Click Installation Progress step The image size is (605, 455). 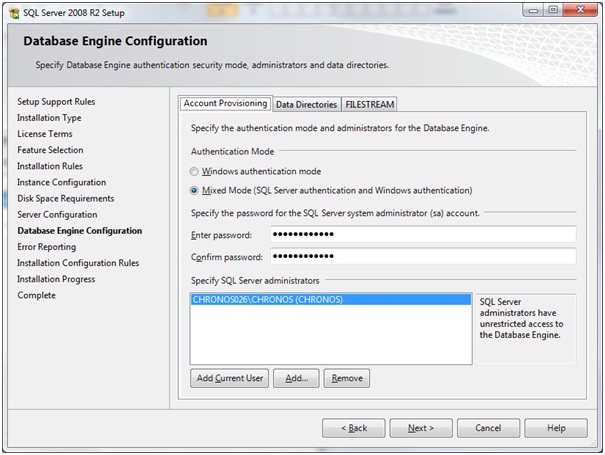(x=56, y=279)
